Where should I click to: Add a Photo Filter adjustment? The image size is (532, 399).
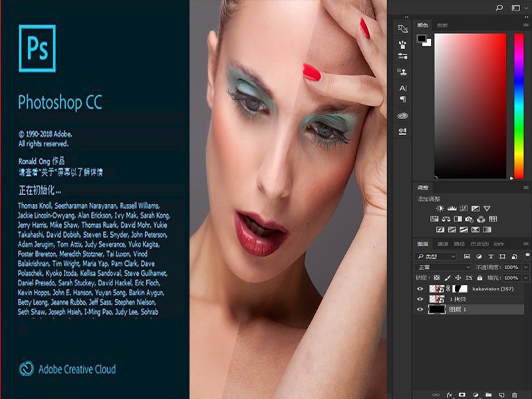pyautogui.click(x=469, y=219)
